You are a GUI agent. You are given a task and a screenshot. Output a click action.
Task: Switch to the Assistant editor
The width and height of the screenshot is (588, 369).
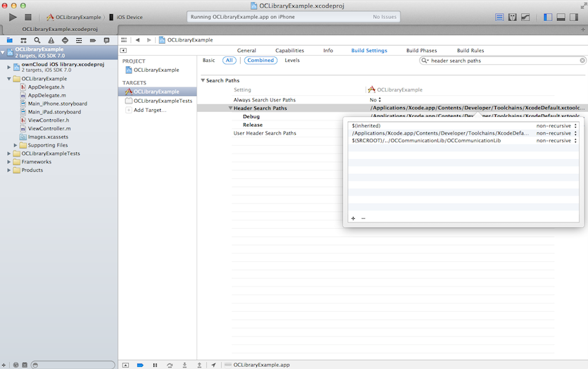[x=513, y=17]
